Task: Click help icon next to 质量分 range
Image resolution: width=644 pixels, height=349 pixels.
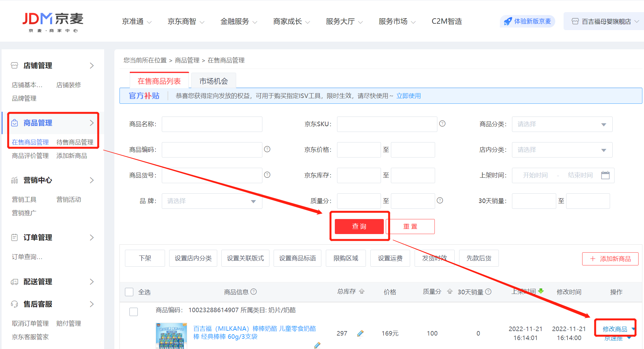Action: tap(440, 200)
